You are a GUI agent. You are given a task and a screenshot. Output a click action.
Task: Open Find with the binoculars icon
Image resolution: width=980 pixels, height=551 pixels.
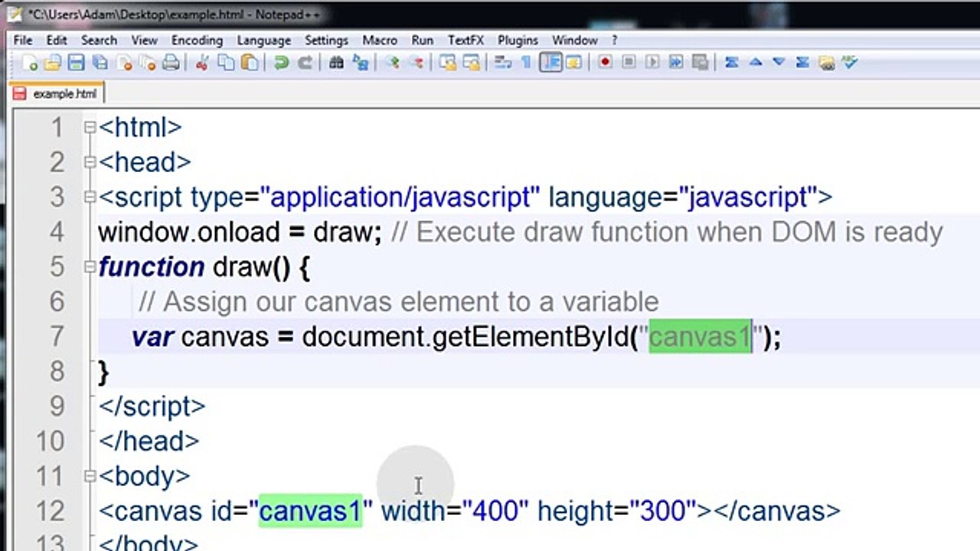(336, 63)
